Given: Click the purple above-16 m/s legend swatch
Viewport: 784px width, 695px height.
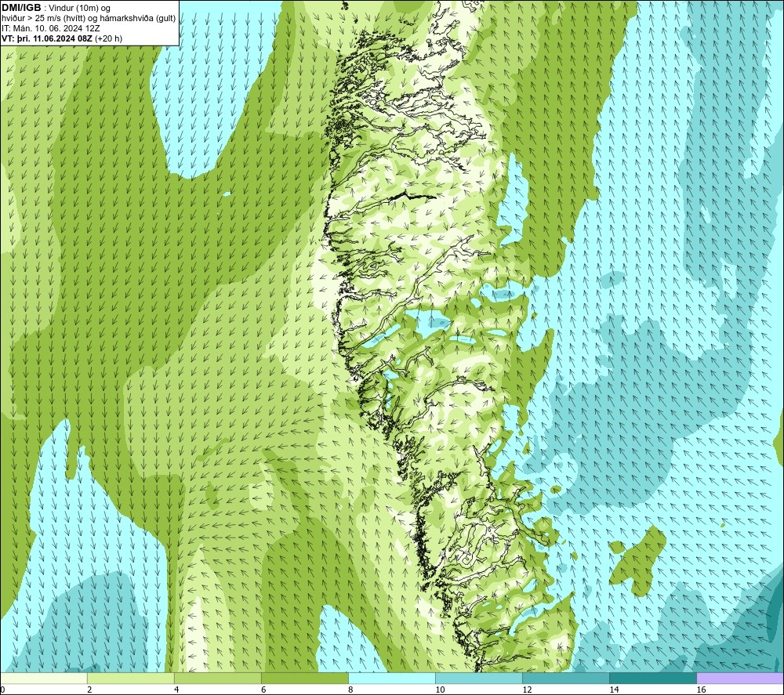Looking at the screenshot, I should [740, 678].
